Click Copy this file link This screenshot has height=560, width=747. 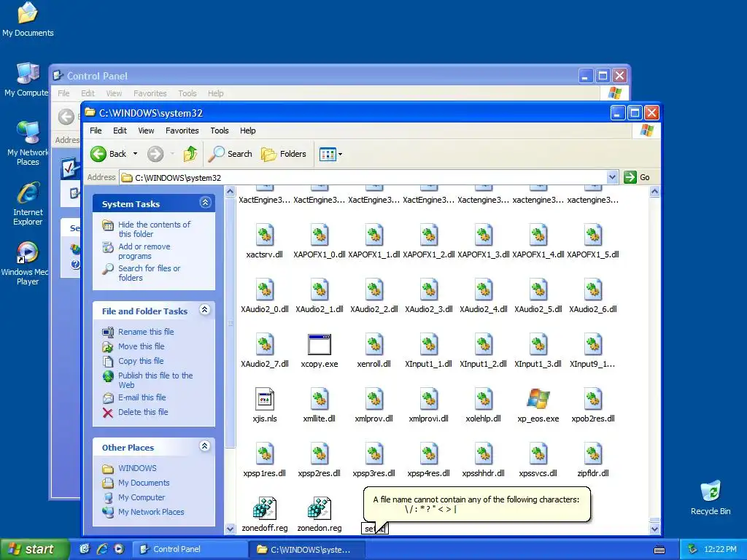(x=141, y=360)
